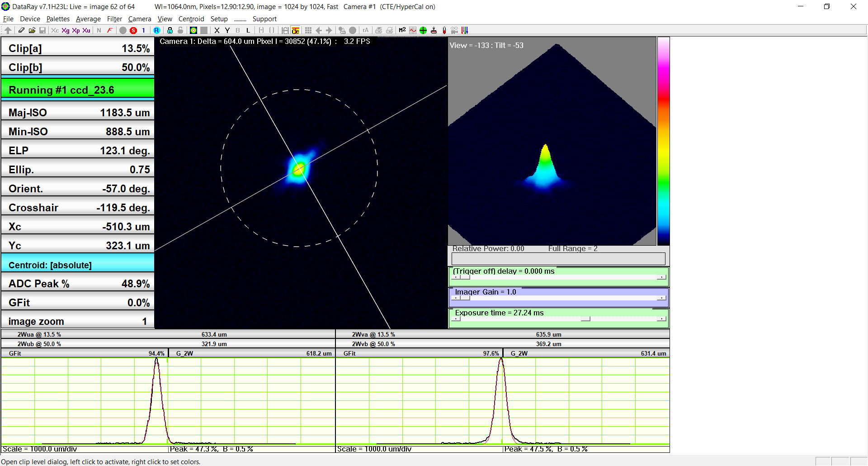Click the M2 measurement icon

[x=402, y=30]
